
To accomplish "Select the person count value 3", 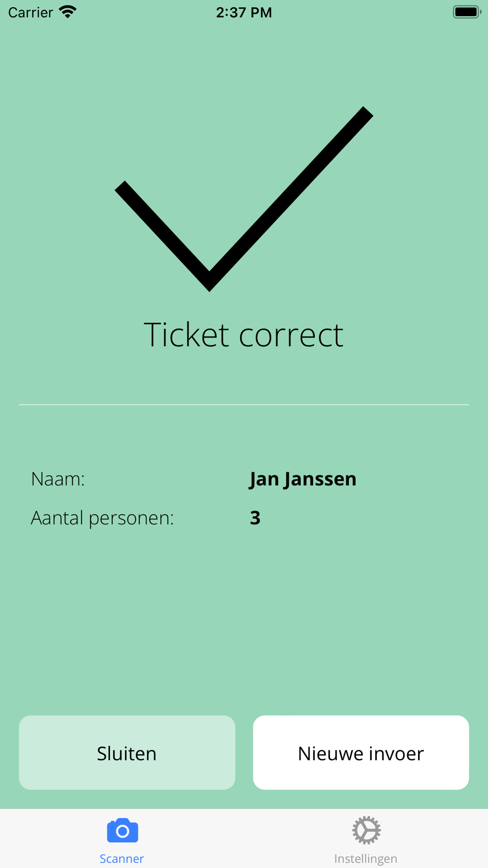I will tap(255, 517).
